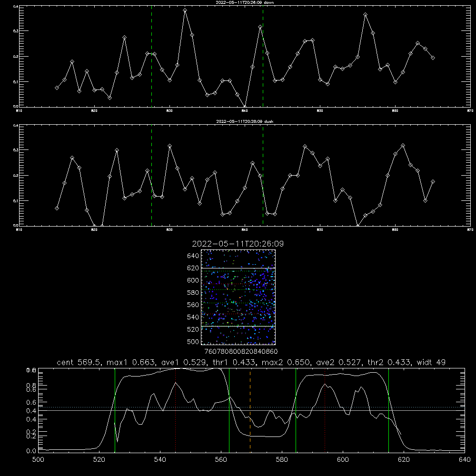The image size is (476, 476).
Task: Click the 0.3 y-axis label of the dawn plot
Action: click(x=16, y=31)
